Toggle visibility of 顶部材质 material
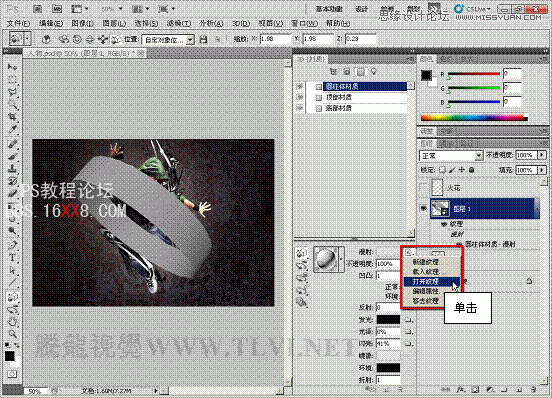This screenshot has height=398, width=552. 300,97
